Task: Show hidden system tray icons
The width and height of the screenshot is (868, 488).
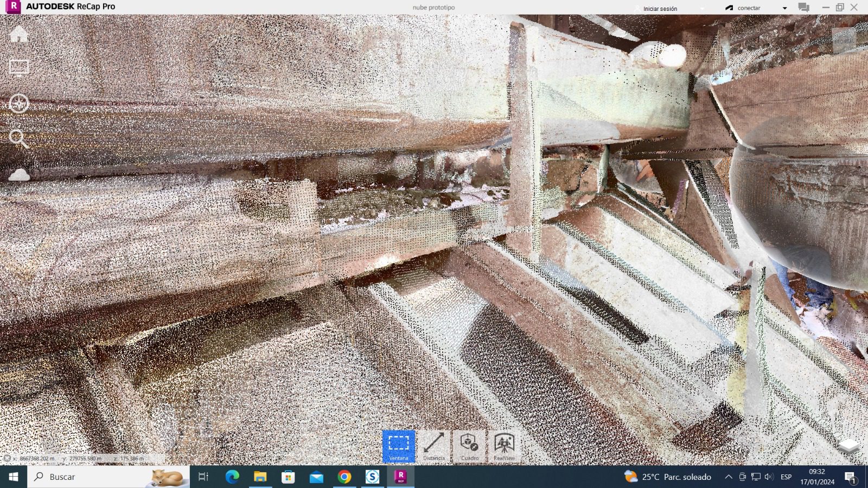Action: (x=728, y=477)
